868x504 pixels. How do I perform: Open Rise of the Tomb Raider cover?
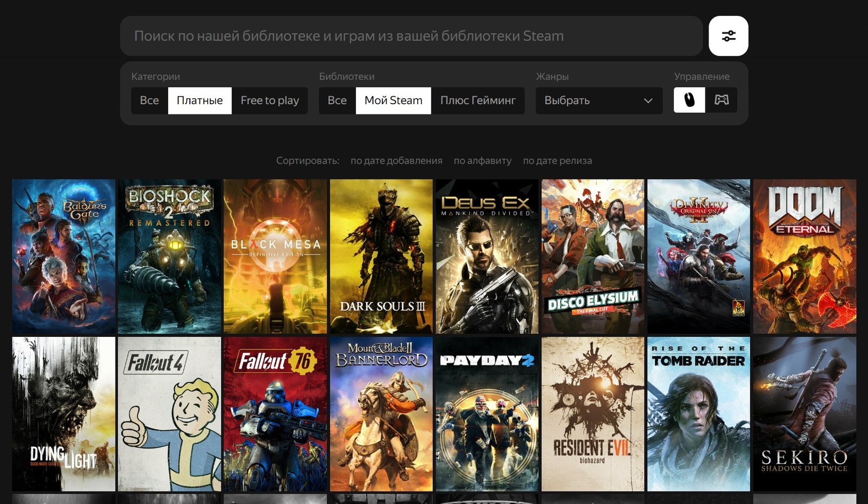pyautogui.click(x=699, y=414)
